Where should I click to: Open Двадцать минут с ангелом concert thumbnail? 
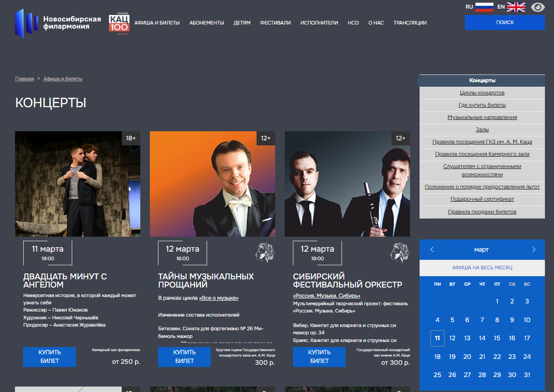tap(78, 184)
